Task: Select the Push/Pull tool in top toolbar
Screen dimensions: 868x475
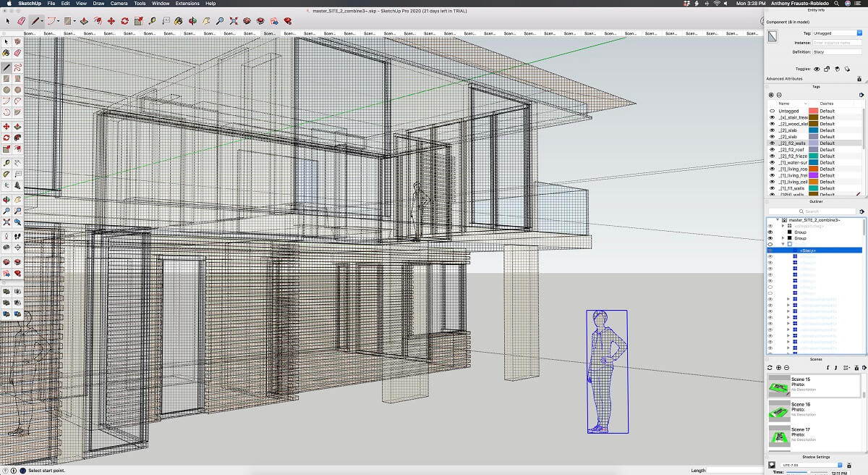Action: click(84, 21)
